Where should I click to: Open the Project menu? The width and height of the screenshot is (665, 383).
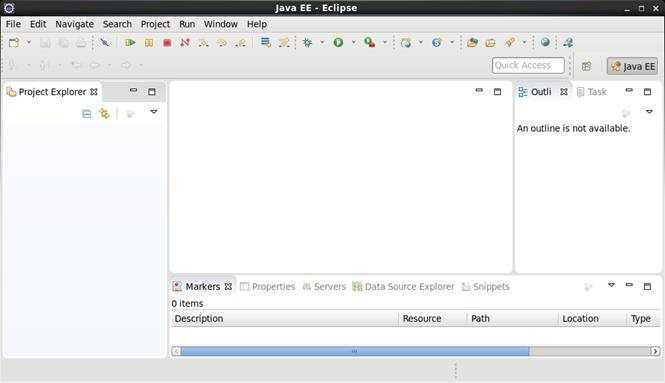(155, 24)
